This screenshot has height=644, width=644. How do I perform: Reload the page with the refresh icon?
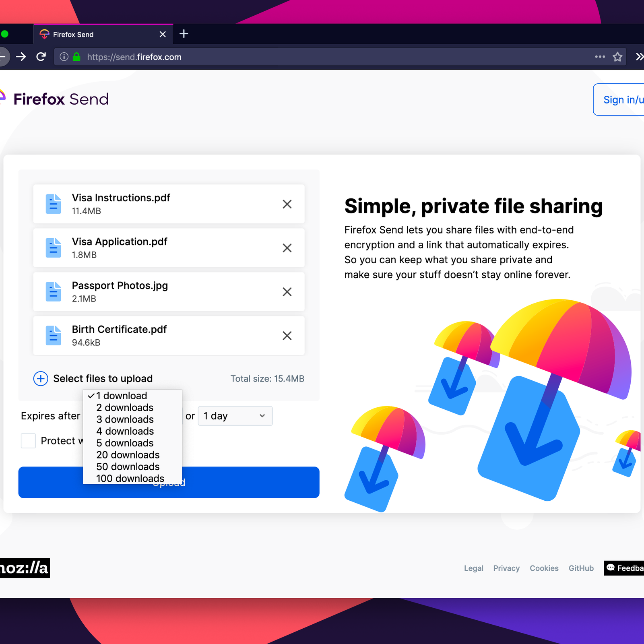[x=41, y=57]
